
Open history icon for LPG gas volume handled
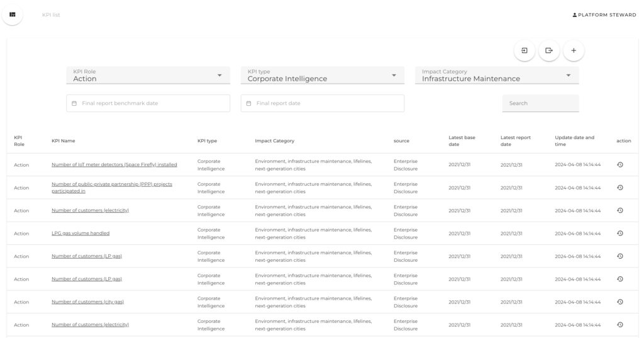pyautogui.click(x=619, y=234)
